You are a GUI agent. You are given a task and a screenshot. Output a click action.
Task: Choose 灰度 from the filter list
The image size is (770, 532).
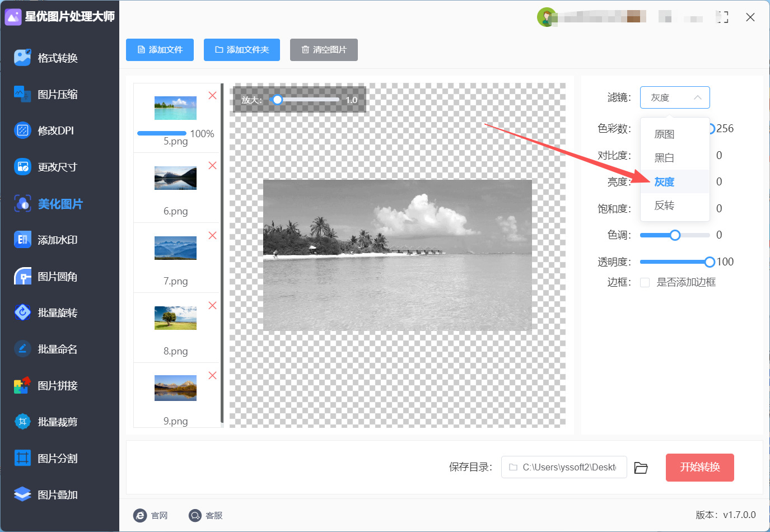[675, 181]
